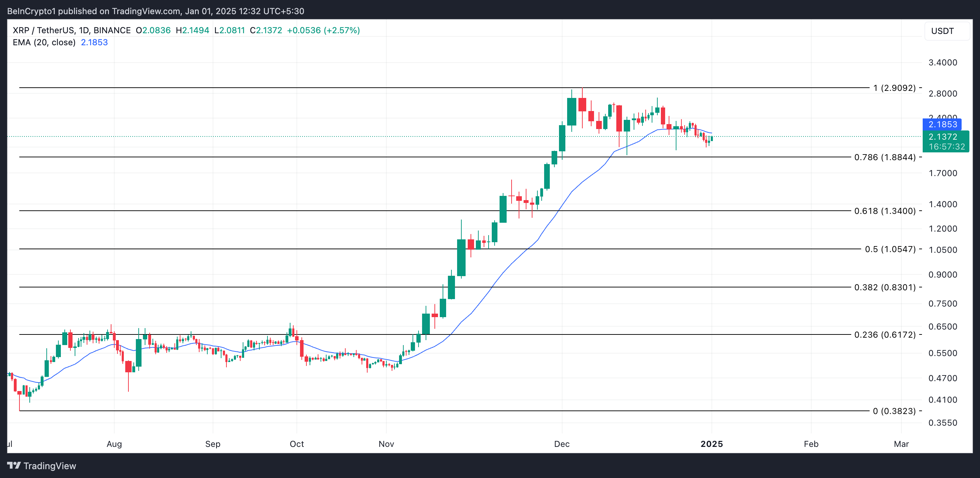The image size is (980, 478).
Task: Select the EMA (20, close) indicator legend
Action: coord(44,42)
